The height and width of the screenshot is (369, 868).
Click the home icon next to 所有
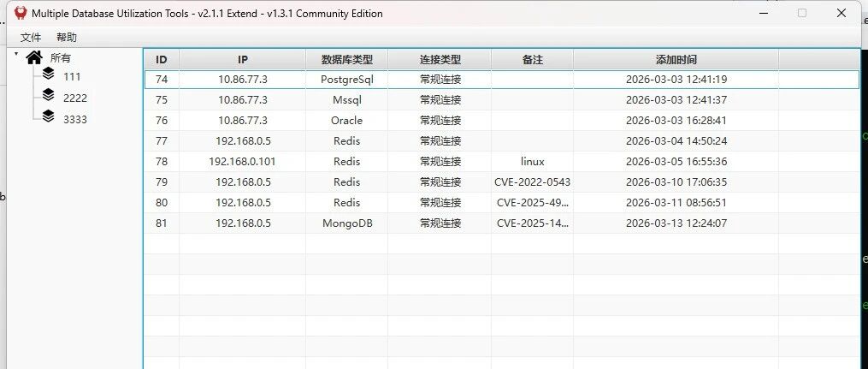coord(34,57)
